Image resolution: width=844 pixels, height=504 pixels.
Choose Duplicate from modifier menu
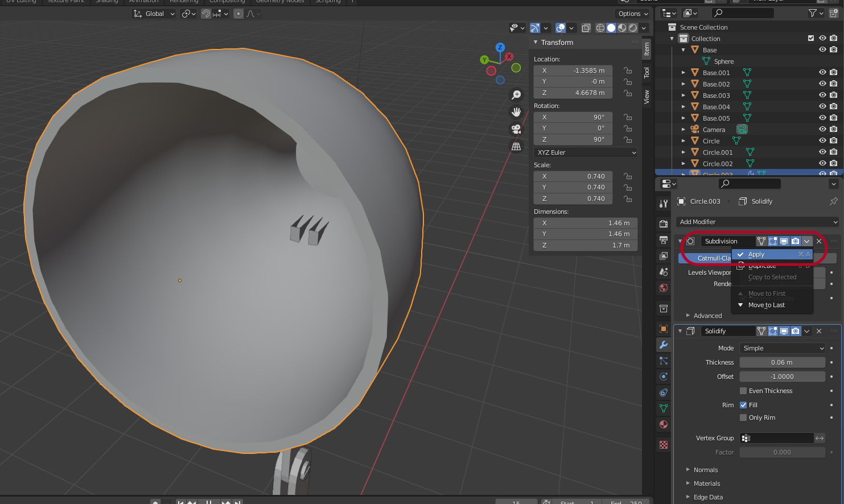[x=772, y=266]
